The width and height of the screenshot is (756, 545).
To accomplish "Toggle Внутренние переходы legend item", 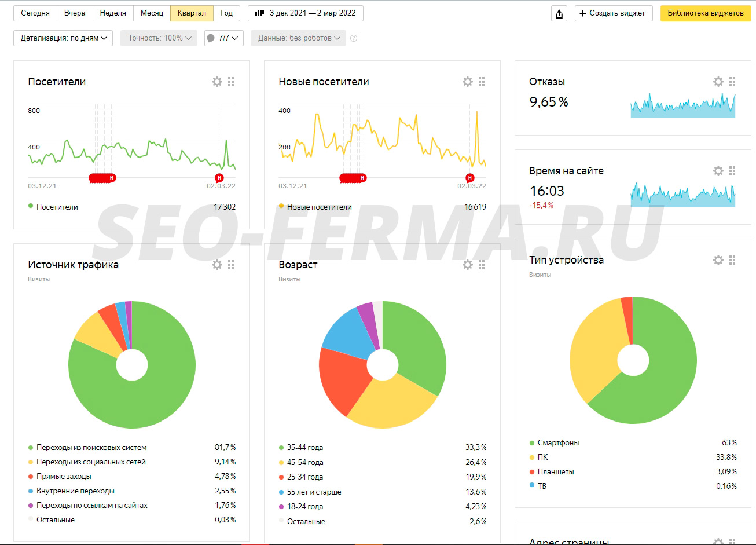I will tap(71, 491).
